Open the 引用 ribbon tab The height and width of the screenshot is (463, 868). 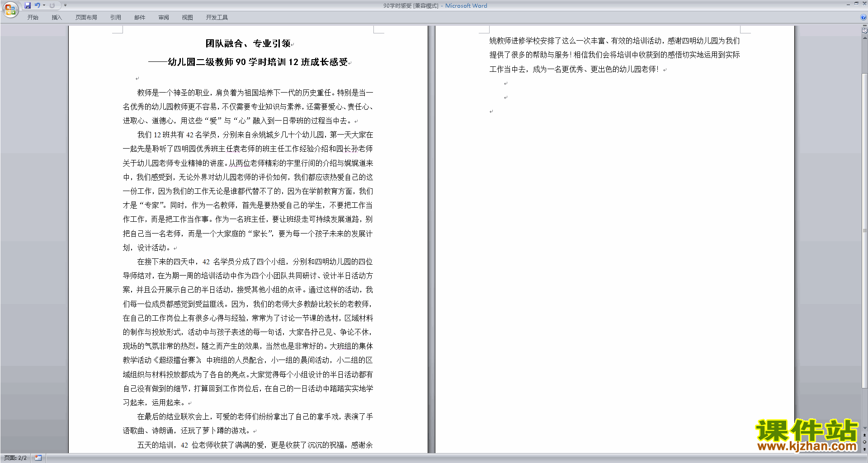click(116, 18)
